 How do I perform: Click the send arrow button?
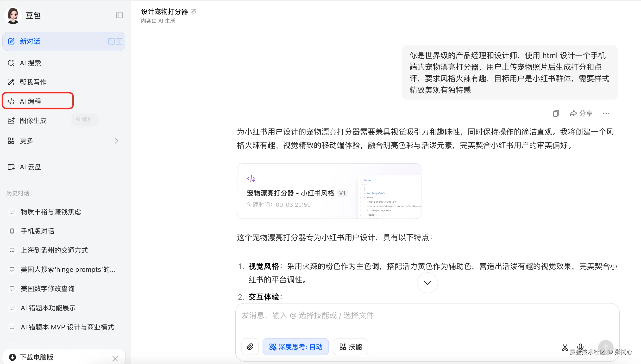click(x=606, y=347)
